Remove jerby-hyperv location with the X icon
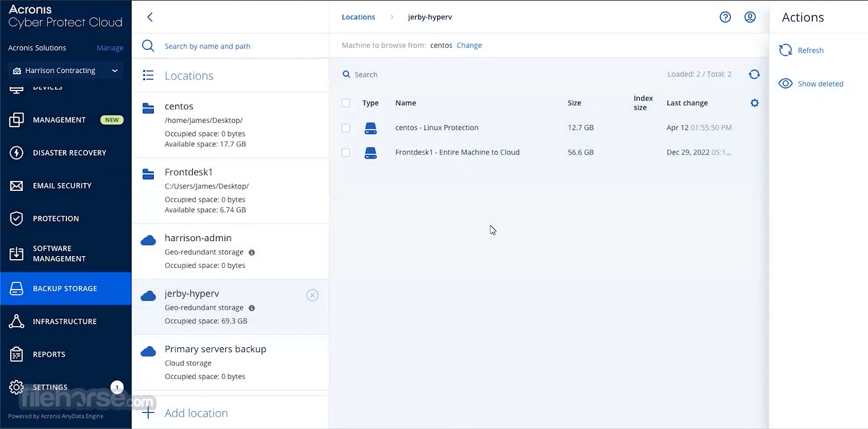Screen dimensions: 868x429 coord(312,296)
